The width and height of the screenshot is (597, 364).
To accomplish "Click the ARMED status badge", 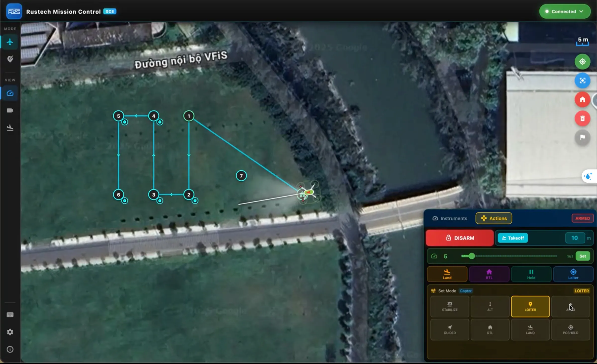I will pyautogui.click(x=582, y=218).
